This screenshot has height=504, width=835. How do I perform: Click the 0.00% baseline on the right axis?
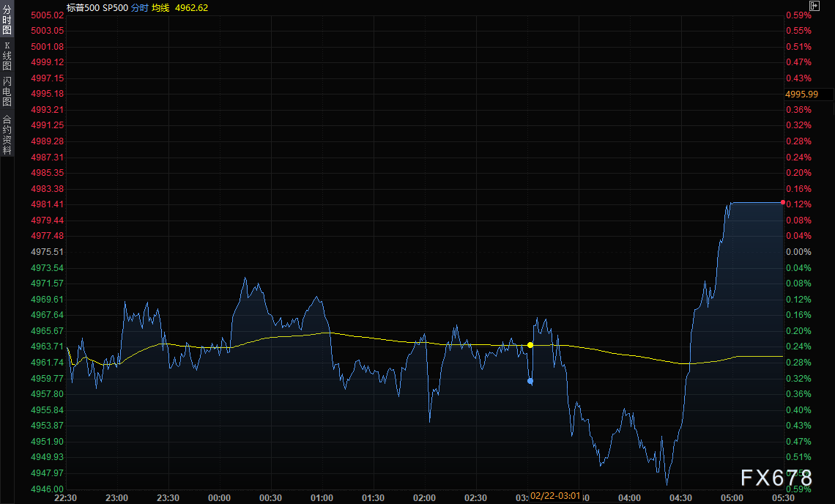point(798,252)
